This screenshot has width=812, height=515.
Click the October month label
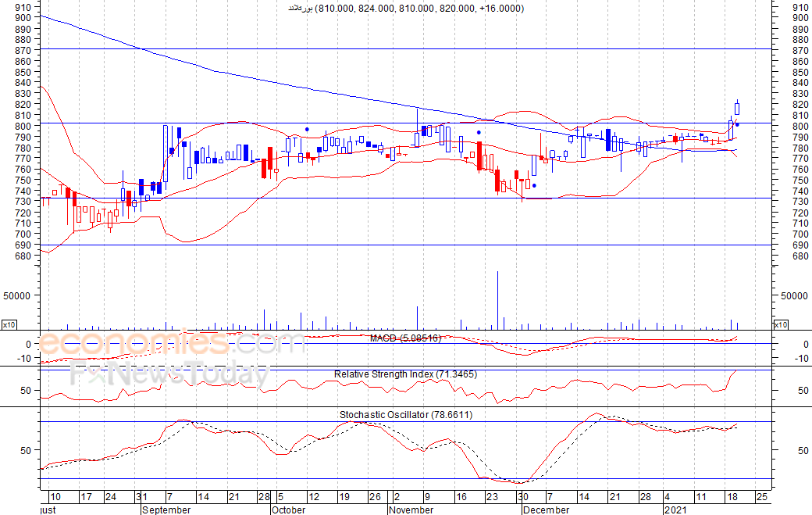pos(288,510)
